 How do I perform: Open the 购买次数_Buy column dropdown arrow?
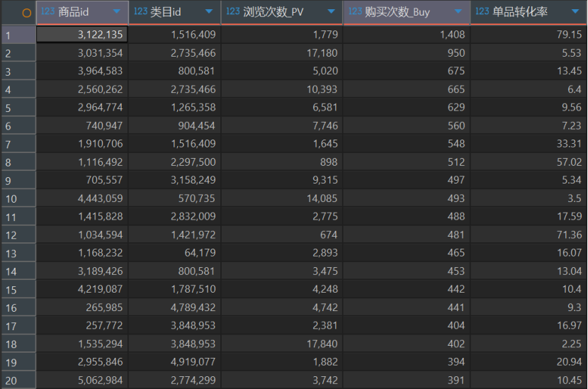point(458,11)
